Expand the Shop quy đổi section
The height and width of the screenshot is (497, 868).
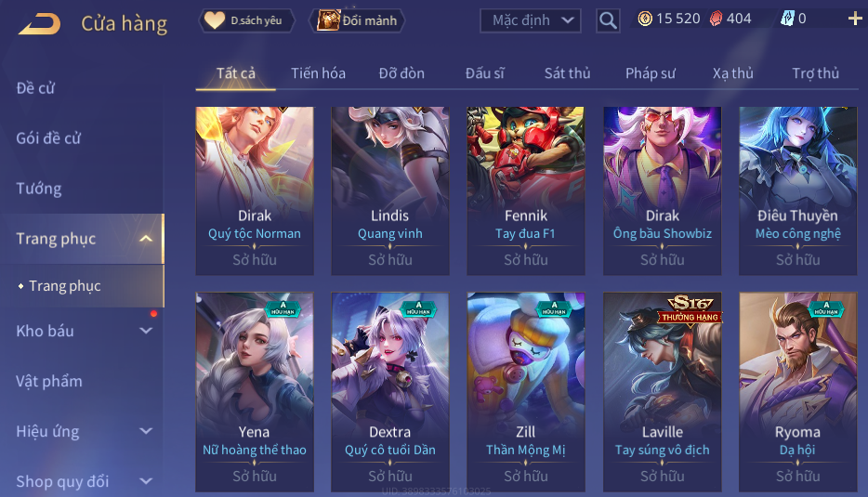146,481
